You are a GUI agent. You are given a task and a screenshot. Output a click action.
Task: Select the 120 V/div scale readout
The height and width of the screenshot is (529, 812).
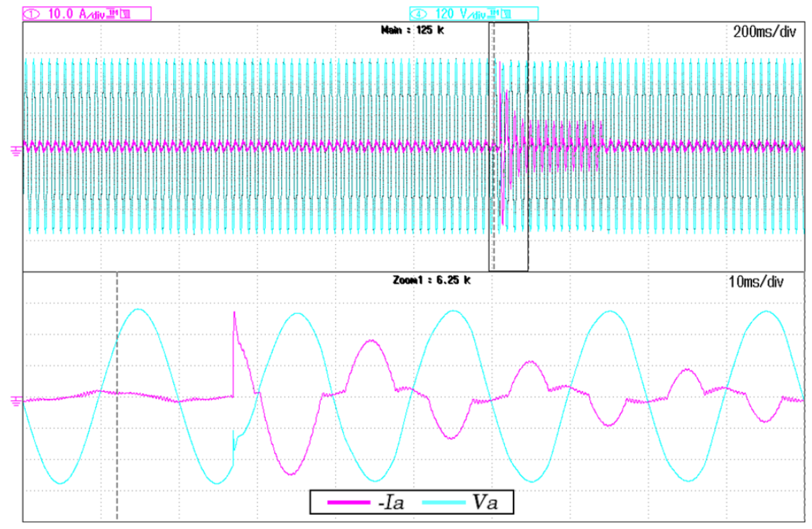click(x=461, y=14)
